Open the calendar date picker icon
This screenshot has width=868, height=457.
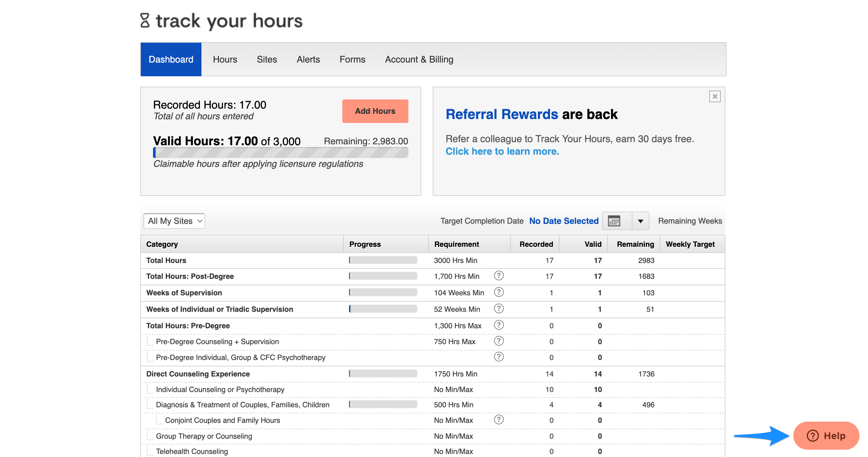coord(614,221)
